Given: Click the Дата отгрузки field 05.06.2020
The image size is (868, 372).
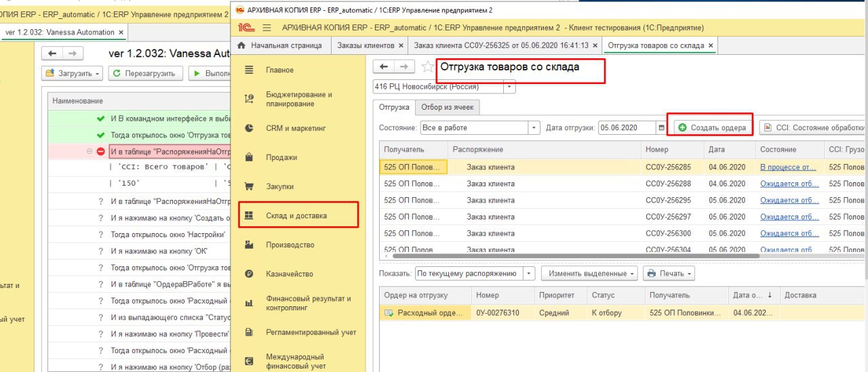Looking at the screenshot, I should [x=627, y=127].
